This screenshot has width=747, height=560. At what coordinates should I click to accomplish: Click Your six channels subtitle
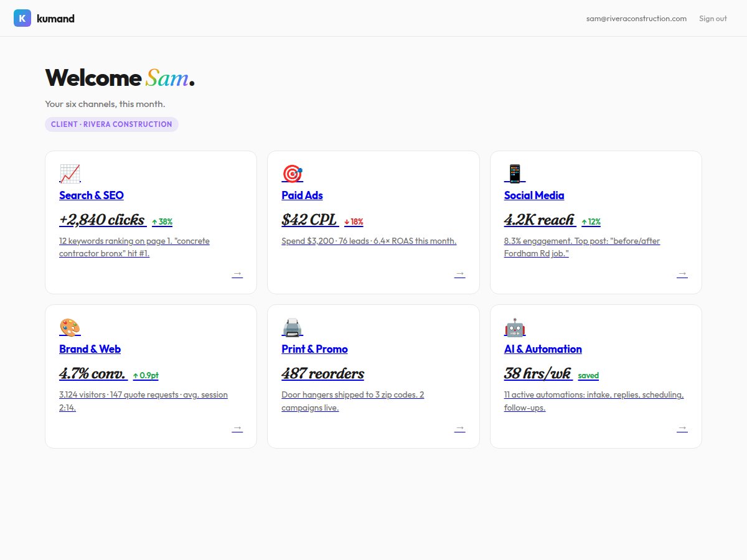pyautogui.click(x=105, y=104)
